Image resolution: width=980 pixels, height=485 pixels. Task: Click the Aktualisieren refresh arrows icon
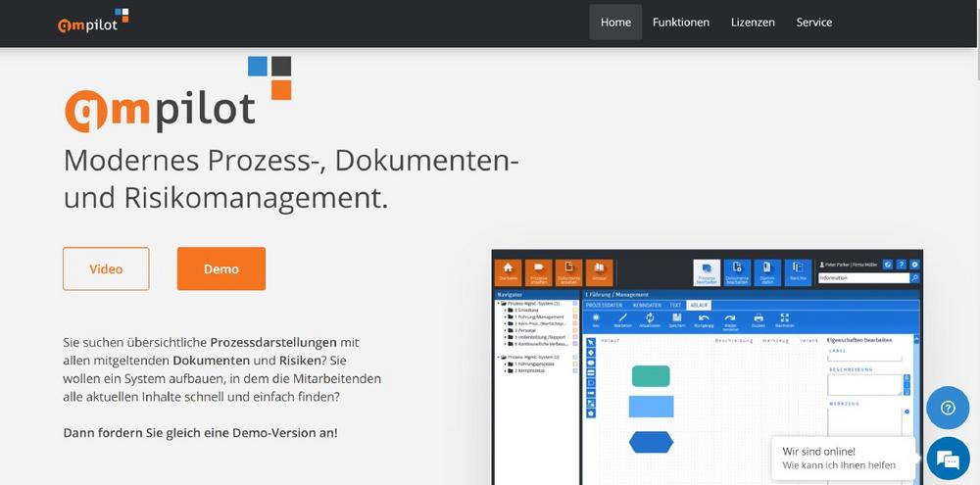pyautogui.click(x=650, y=318)
